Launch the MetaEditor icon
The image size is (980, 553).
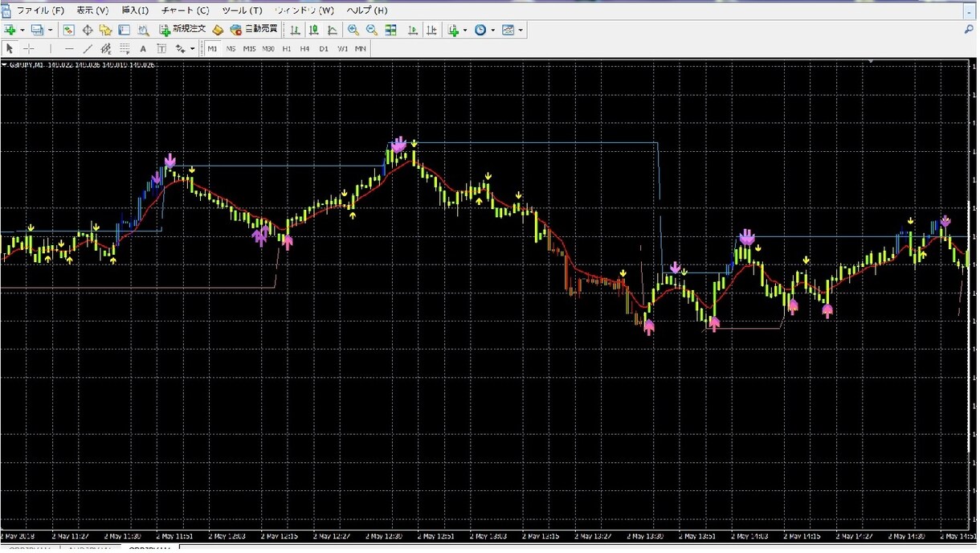tap(218, 30)
